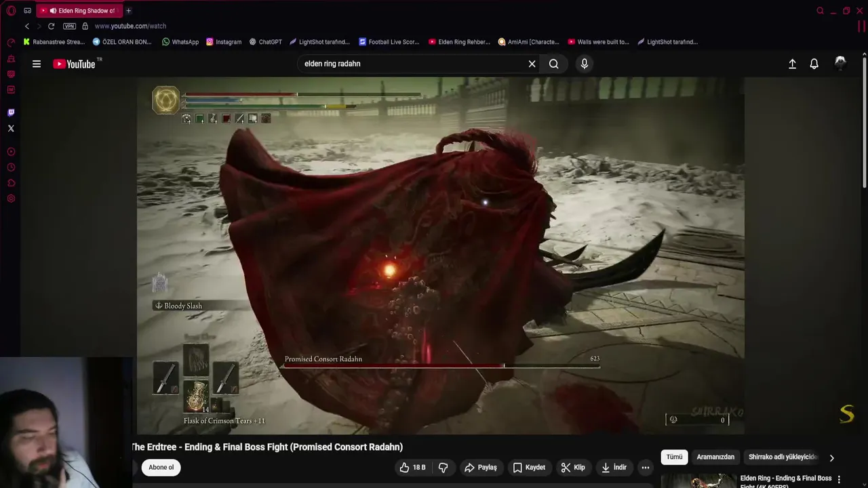Open Instagram bookmark
This screenshot has width=868, height=488.
(224, 42)
